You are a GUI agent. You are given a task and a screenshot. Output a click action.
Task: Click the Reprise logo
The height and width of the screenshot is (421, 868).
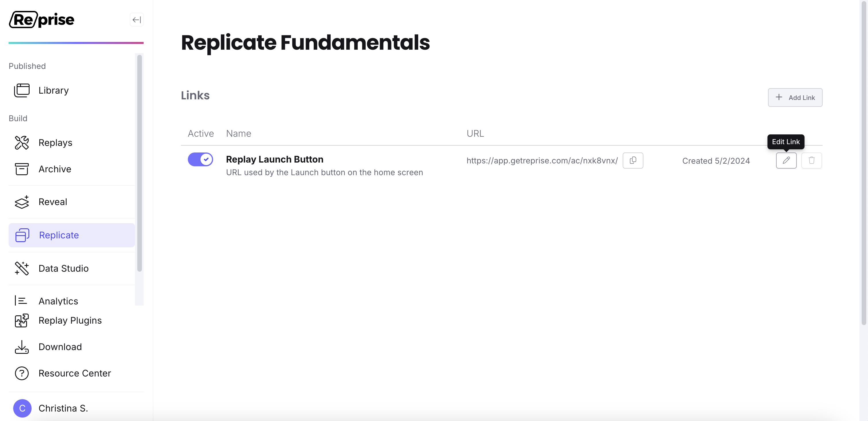point(41,20)
